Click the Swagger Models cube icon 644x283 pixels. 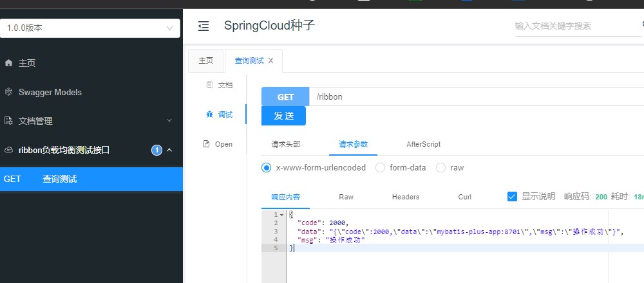(8, 92)
